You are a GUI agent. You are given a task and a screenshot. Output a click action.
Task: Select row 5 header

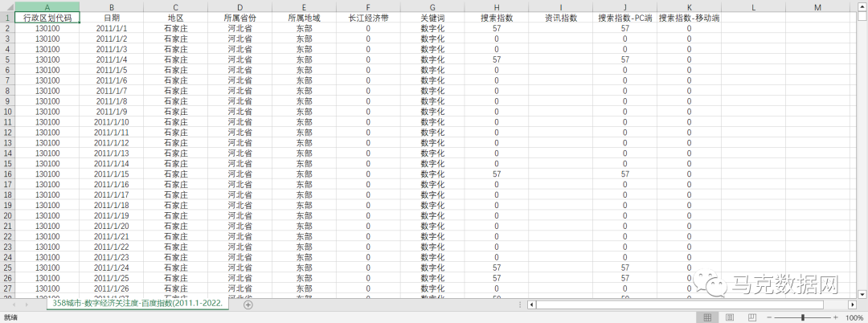[x=7, y=59]
